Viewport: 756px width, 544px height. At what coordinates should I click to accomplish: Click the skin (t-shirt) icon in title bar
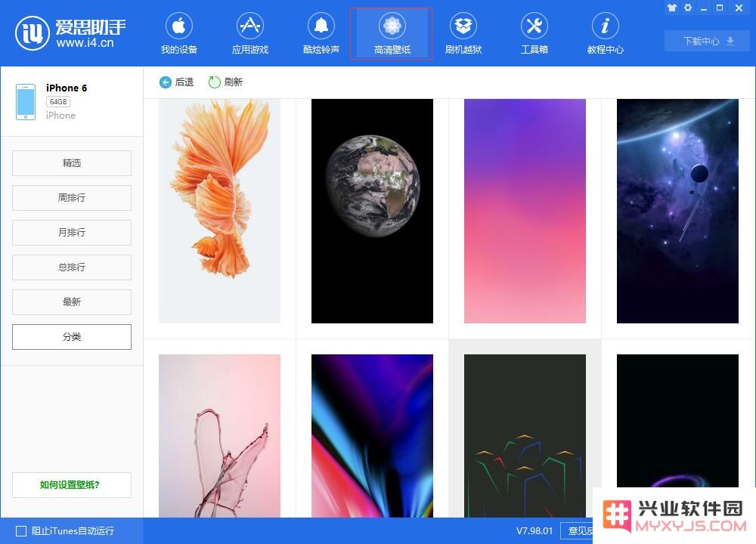click(671, 8)
